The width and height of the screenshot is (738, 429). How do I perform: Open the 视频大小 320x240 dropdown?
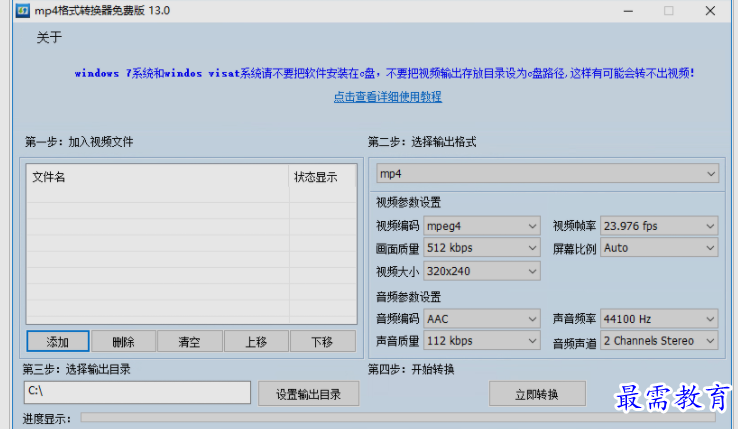482,271
